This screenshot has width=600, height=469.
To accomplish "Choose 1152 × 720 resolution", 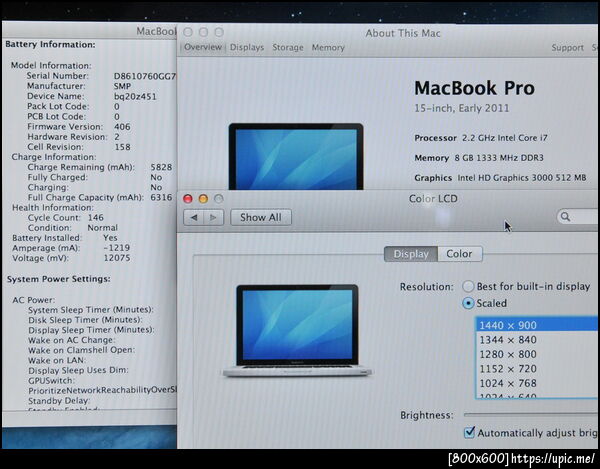I will [x=537, y=369].
